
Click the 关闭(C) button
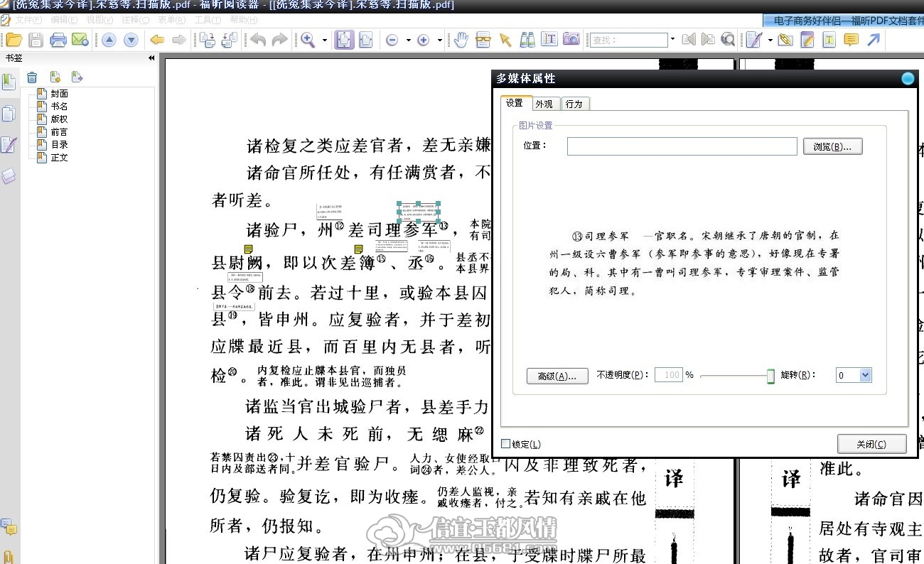point(871,444)
